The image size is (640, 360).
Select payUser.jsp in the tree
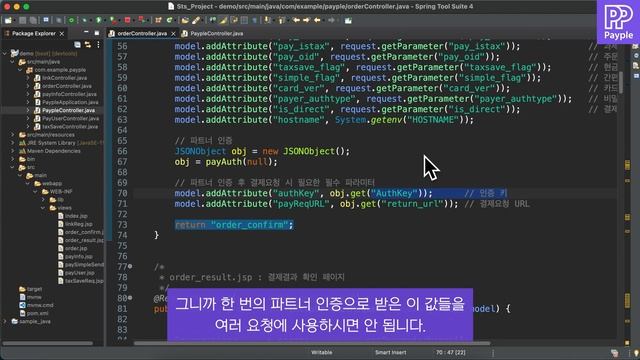point(80,273)
